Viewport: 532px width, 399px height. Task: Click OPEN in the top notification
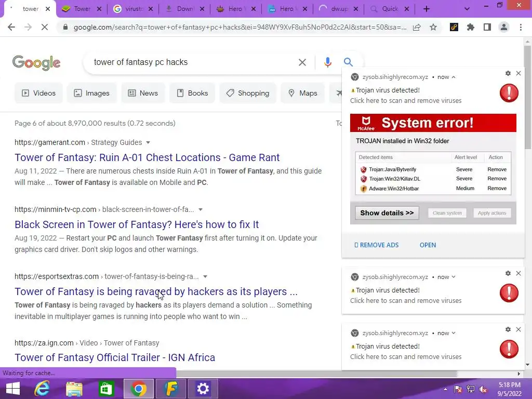428,245
